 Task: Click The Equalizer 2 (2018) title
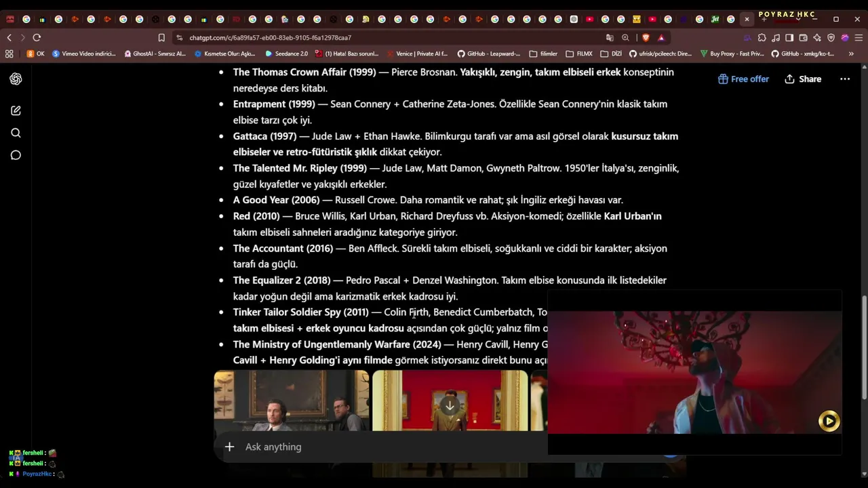[x=281, y=280]
